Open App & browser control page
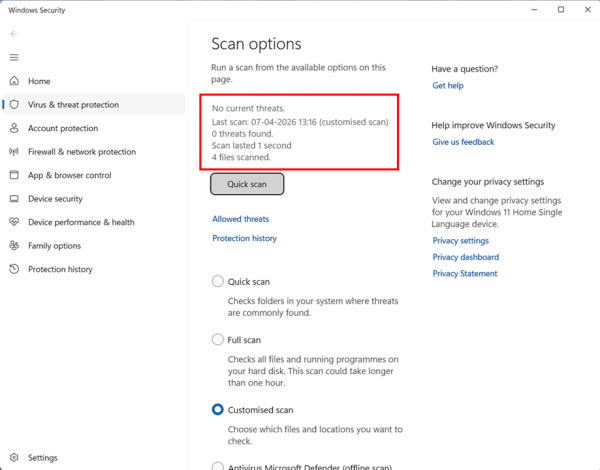Image resolution: width=600 pixels, height=470 pixels. (70, 175)
